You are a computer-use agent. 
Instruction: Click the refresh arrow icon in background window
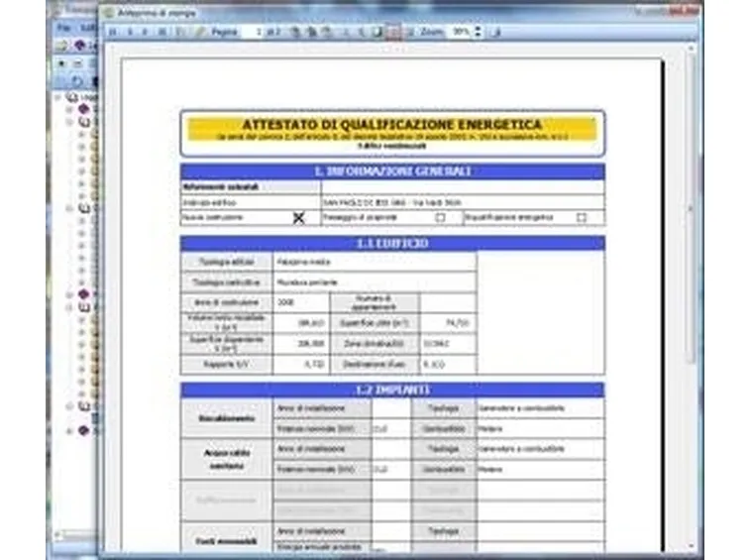pyautogui.click(x=77, y=81)
